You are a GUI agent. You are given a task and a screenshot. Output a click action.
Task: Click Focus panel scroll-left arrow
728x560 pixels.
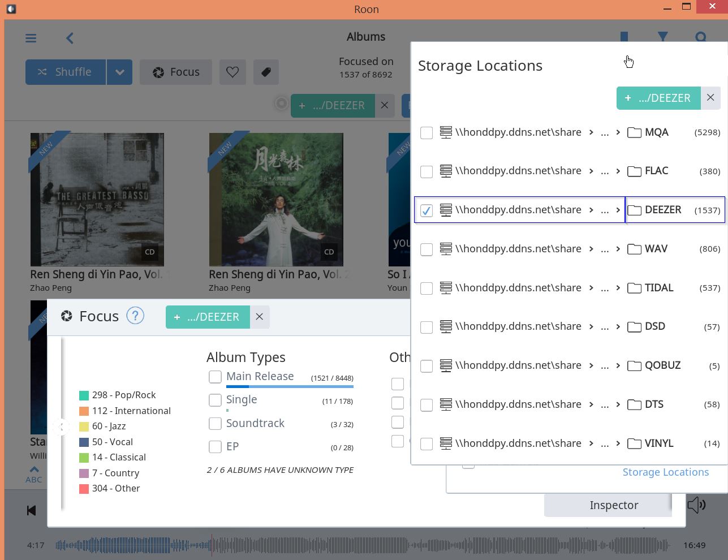coord(61,427)
